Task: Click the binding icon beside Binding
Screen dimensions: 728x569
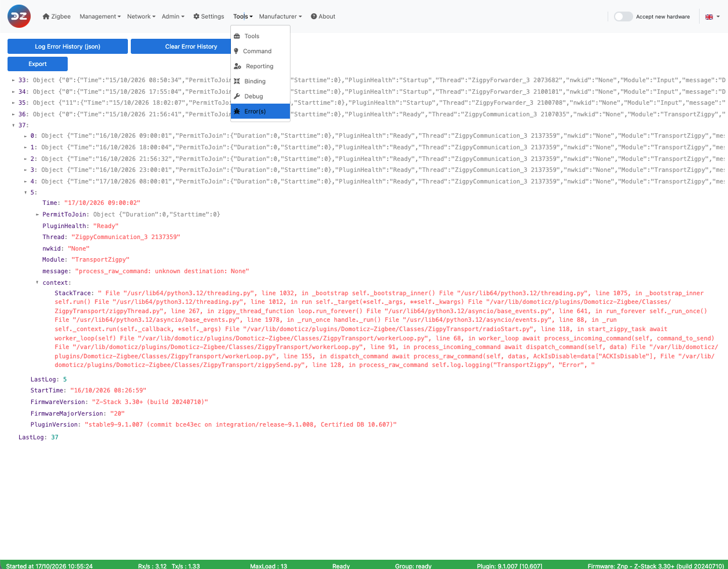Action: [237, 81]
